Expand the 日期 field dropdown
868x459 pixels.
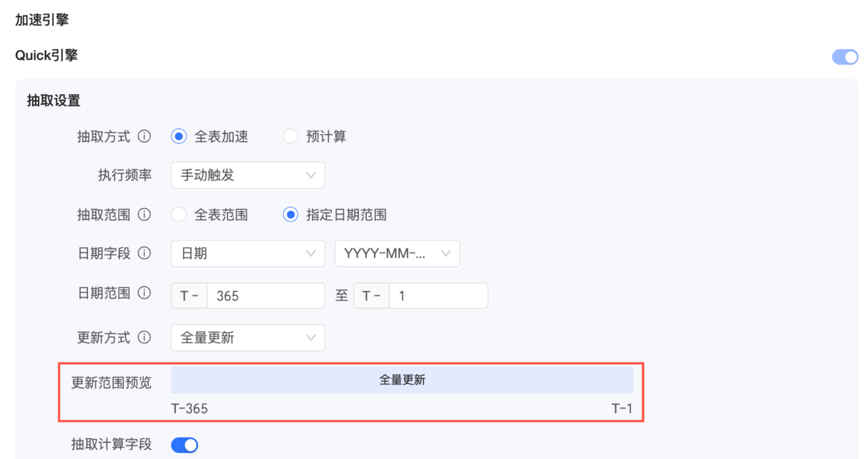click(x=248, y=253)
